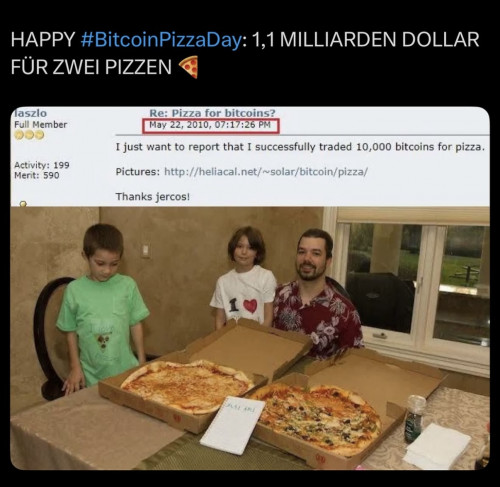
Task: Click the plain cheese pizza in photo
Action: [187, 386]
